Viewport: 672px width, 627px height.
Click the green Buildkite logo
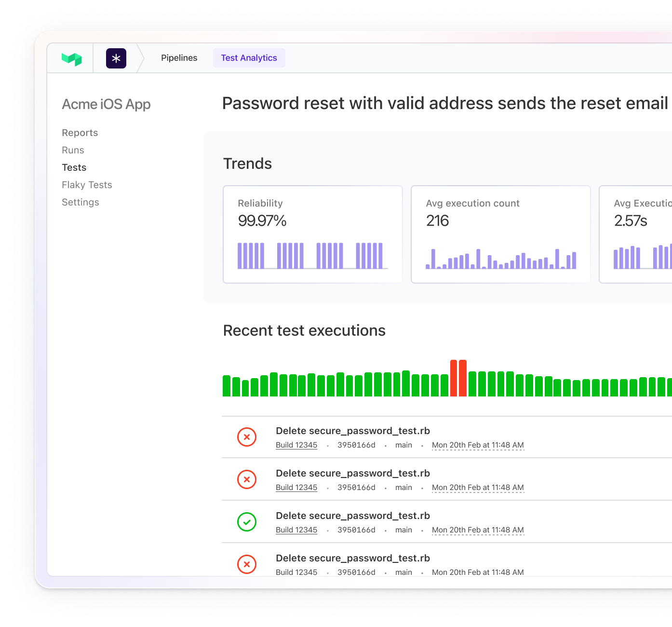coord(71,59)
